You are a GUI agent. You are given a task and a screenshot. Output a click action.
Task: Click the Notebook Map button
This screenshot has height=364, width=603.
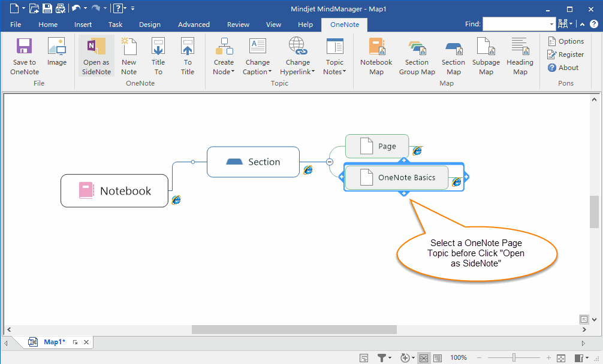coord(376,56)
